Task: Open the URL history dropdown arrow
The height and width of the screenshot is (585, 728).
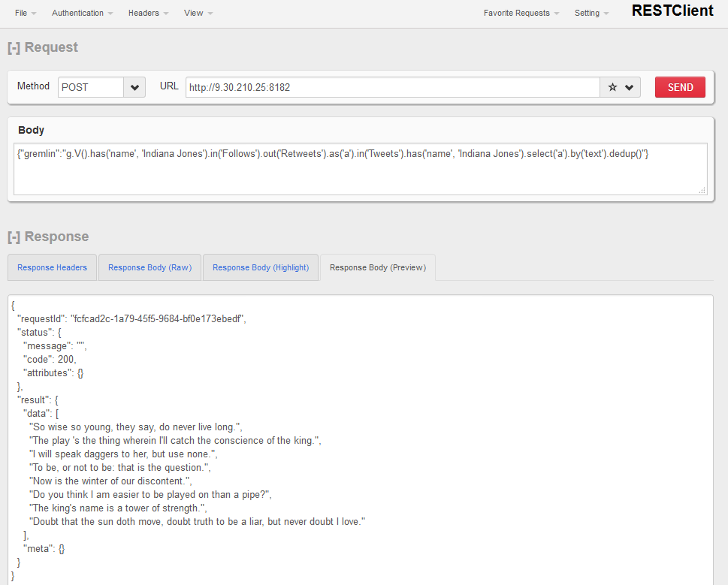Action: coord(629,87)
